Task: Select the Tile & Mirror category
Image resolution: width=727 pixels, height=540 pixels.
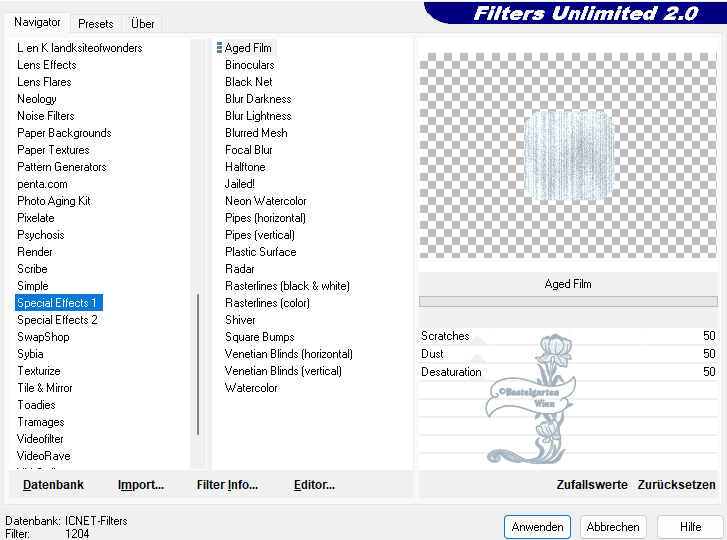Action: tap(45, 388)
